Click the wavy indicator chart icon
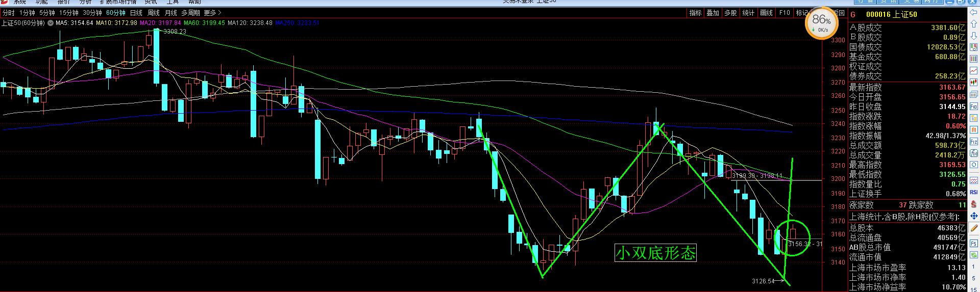This screenshot has width=980, height=292. 973,180
